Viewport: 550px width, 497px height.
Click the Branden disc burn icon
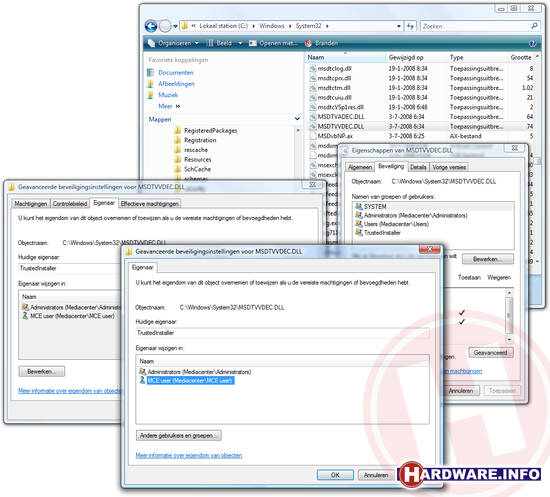[308, 43]
